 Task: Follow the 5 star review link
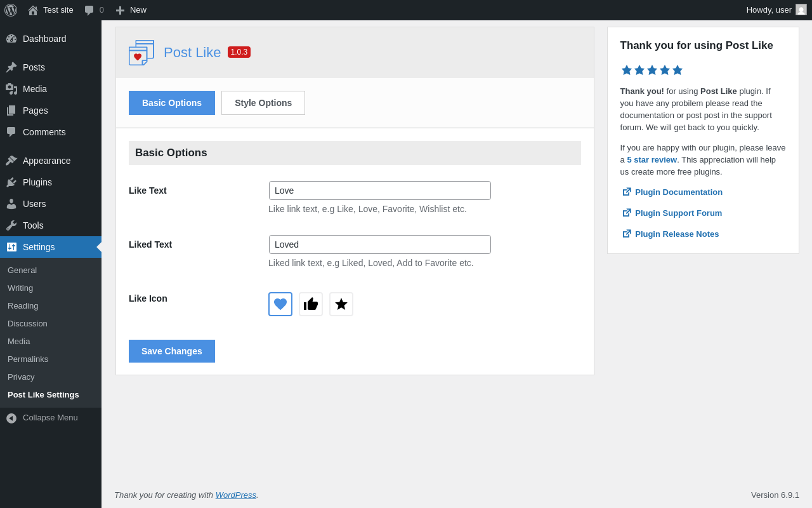(652, 160)
